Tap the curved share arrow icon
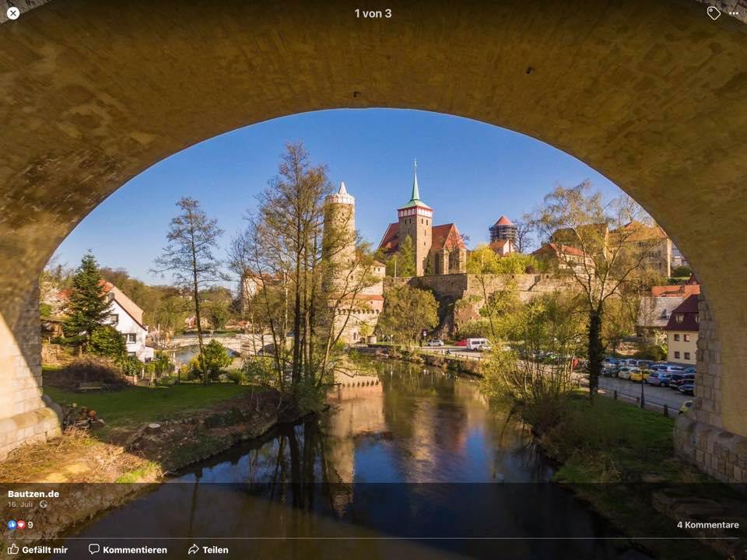 pos(194,549)
